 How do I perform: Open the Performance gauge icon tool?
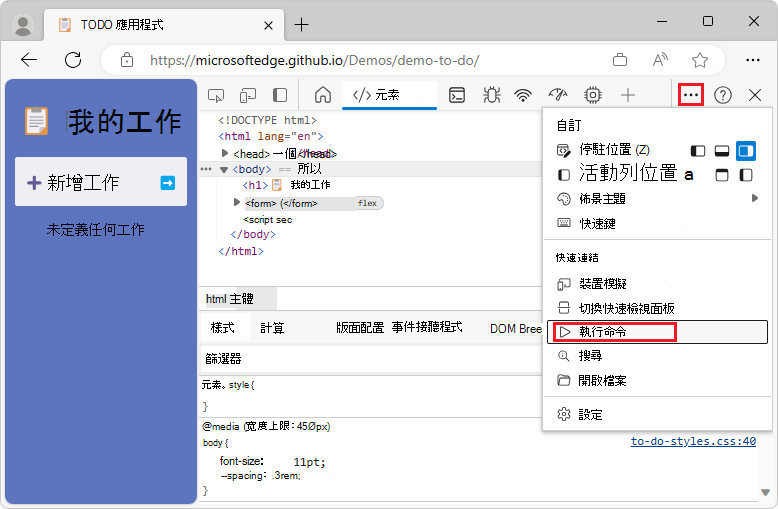[558, 95]
